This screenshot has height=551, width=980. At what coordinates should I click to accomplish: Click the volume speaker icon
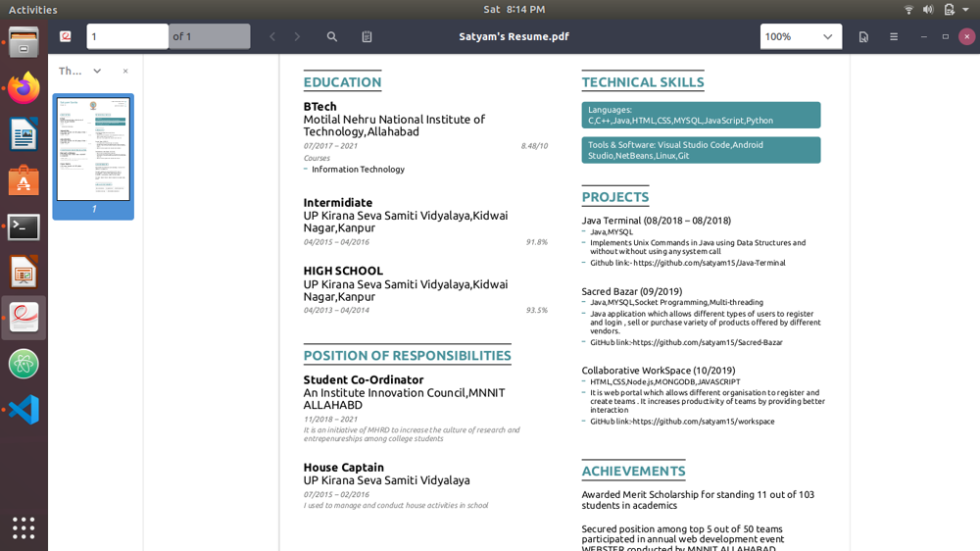928,10
